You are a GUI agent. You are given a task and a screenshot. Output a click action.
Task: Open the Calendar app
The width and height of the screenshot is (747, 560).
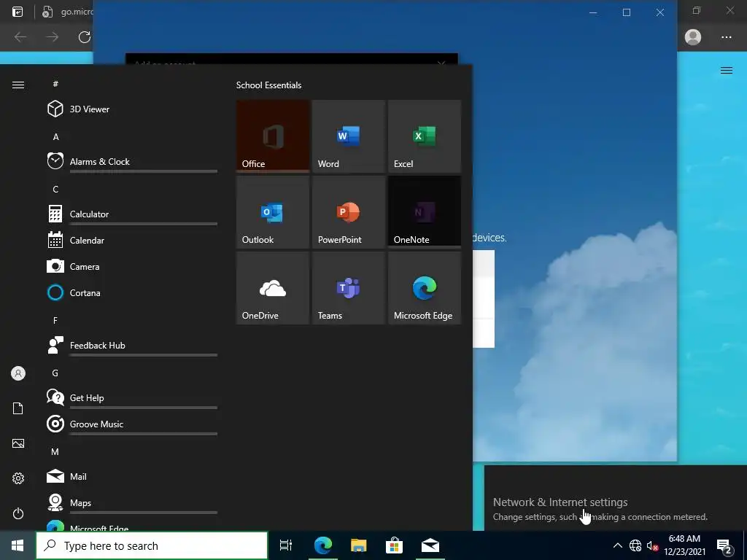(x=132, y=240)
